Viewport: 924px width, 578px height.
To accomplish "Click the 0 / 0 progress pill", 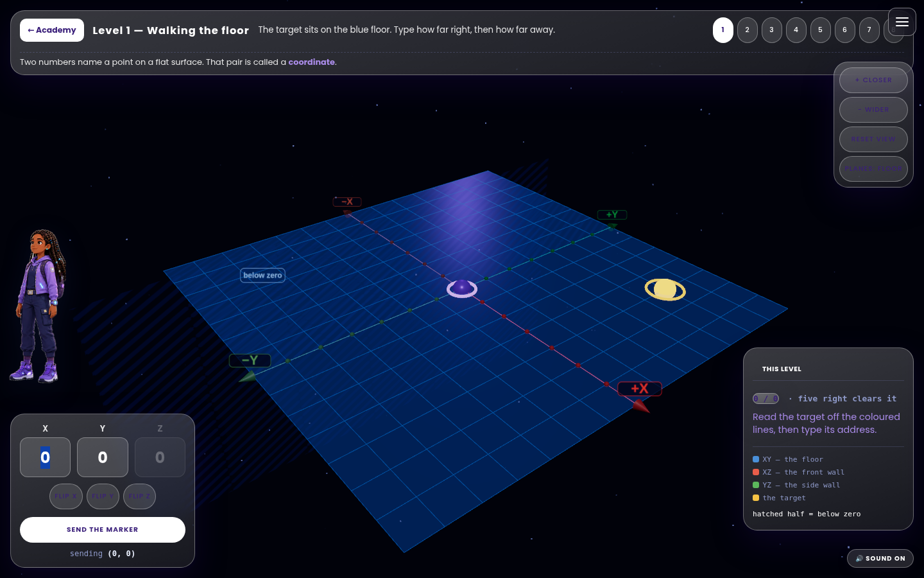I will pyautogui.click(x=766, y=399).
